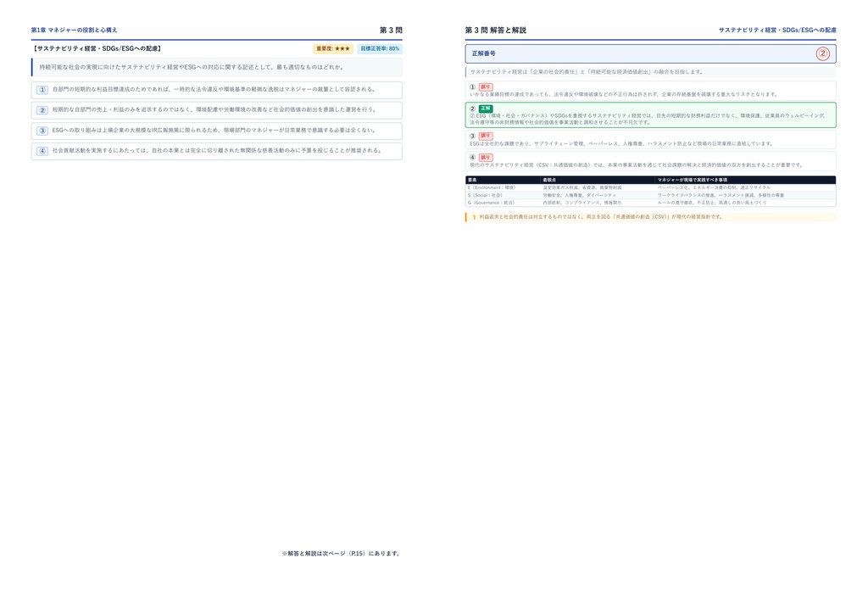Image resolution: width=868 pixels, height=614 pixels.
Task: Click the yellow tip text starting 利益追求と社会的責任
Action: tap(601, 217)
